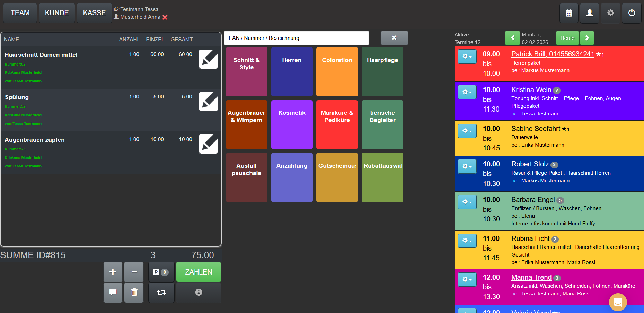Click the trash delete icon

(134, 293)
